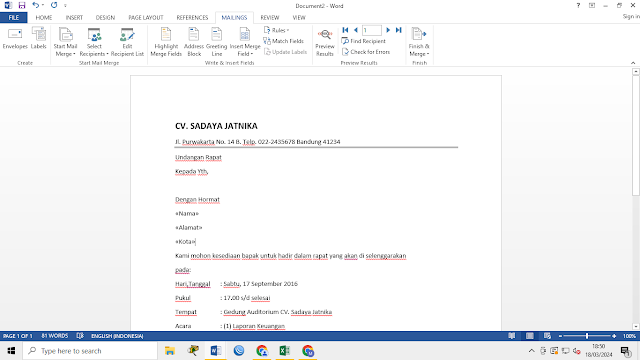Click the zoom slider handle

pyautogui.click(x=587, y=336)
